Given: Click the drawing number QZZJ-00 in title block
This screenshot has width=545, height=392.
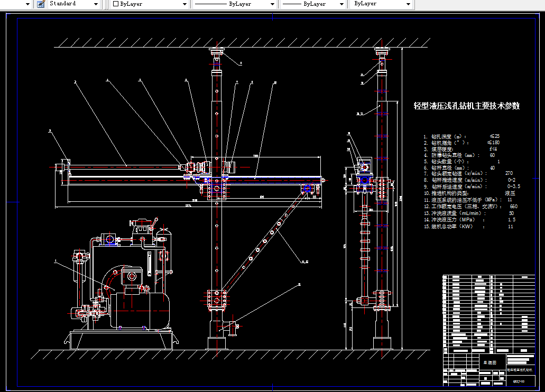Looking at the screenshot, I should 519,381.
